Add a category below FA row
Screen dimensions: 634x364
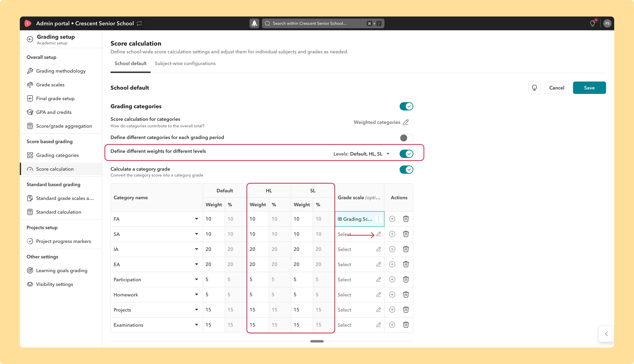pyautogui.click(x=392, y=219)
